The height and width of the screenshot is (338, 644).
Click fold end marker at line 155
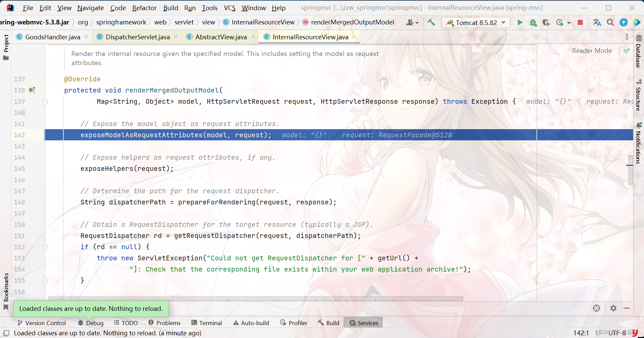tap(45, 281)
